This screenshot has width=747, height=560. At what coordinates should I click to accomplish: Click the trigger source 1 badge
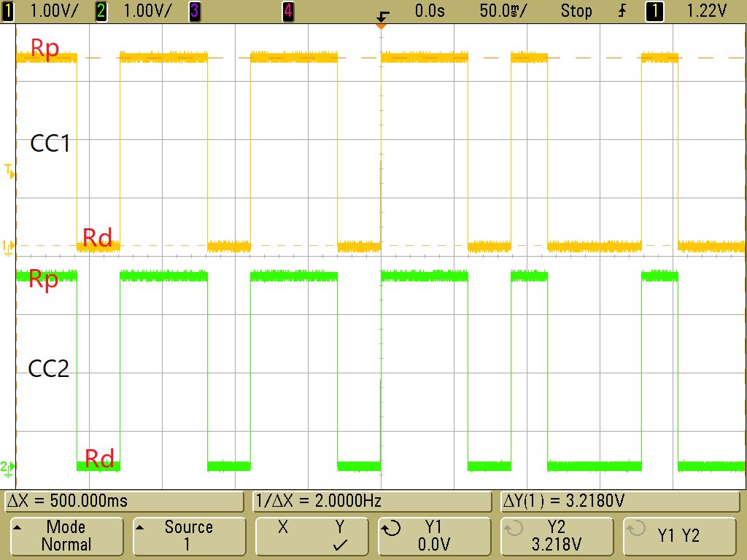654,11
